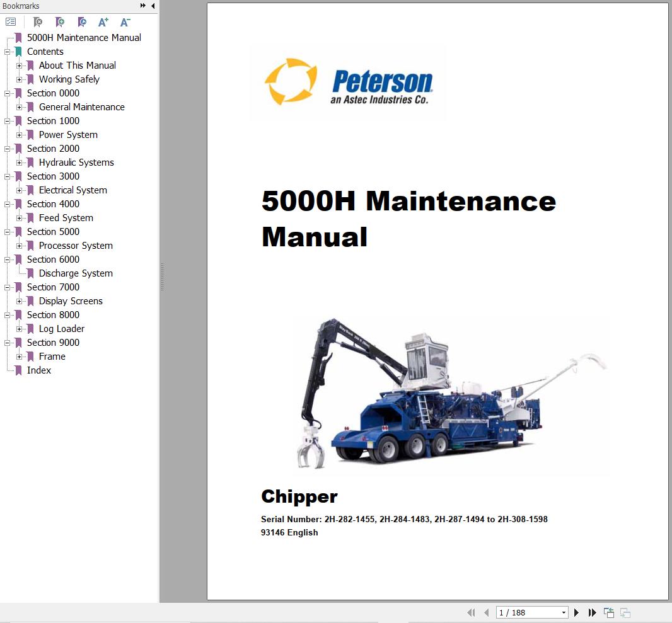Expand the About This Manual bookmark
This screenshot has width=672, height=623.
pos(20,66)
